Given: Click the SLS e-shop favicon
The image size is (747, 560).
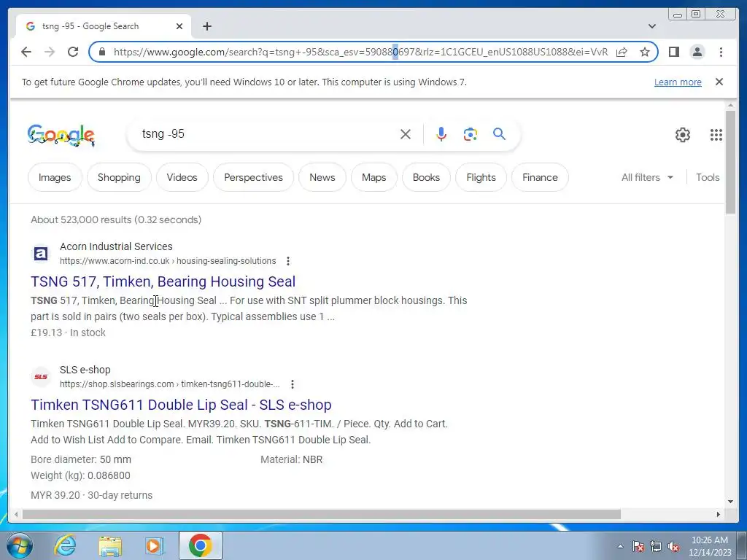Looking at the screenshot, I should [41, 377].
